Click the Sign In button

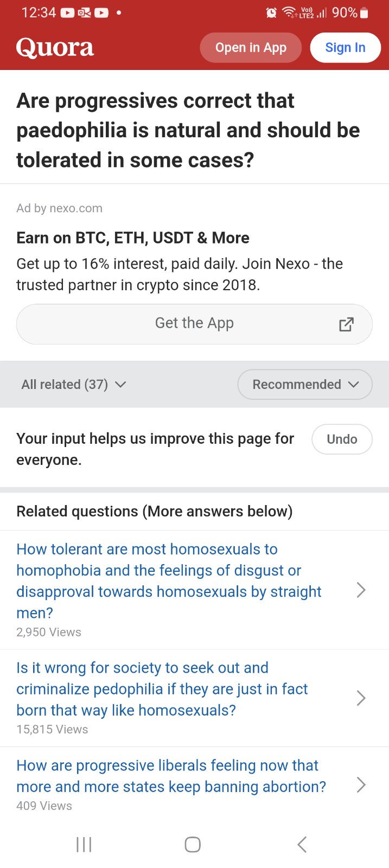click(x=345, y=48)
